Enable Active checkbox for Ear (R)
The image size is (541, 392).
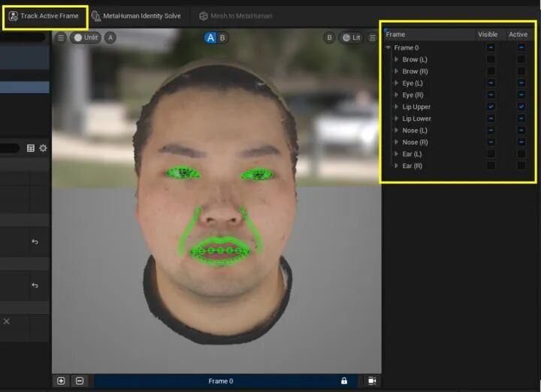tap(521, 165)
